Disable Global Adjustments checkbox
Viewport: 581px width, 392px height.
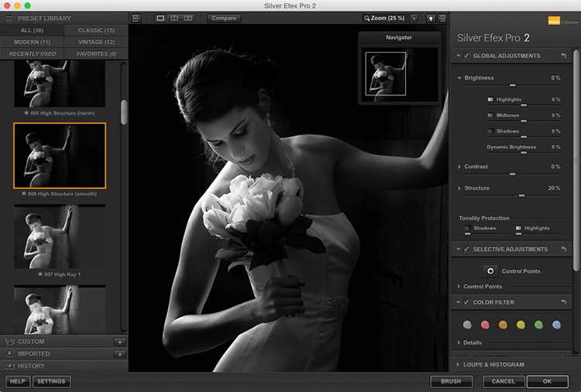pos(466,56)
